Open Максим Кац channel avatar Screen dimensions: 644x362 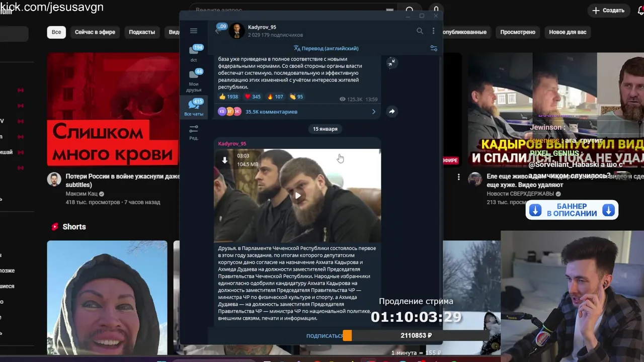tap(54, 179)
